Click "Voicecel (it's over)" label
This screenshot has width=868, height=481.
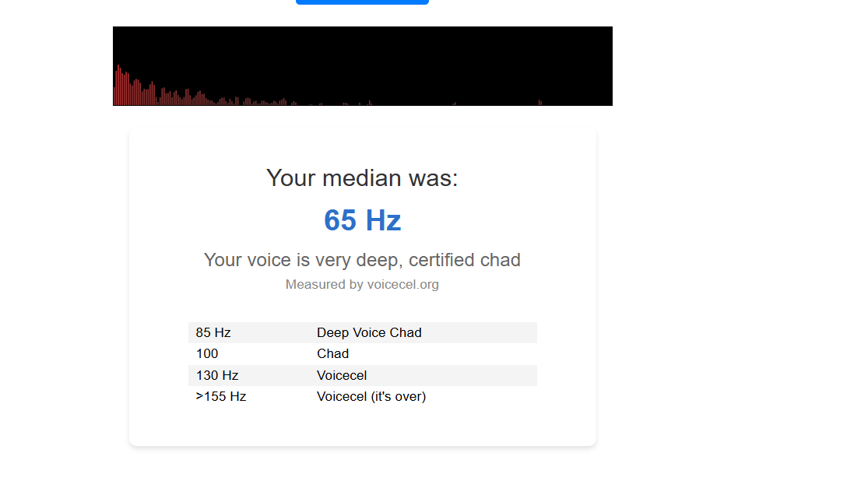371,396
